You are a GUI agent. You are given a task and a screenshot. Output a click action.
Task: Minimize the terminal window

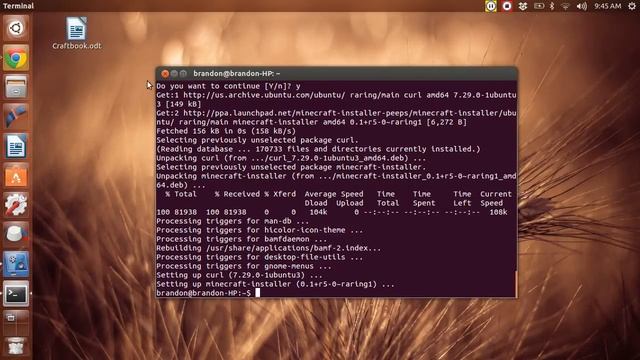[174, 73]
